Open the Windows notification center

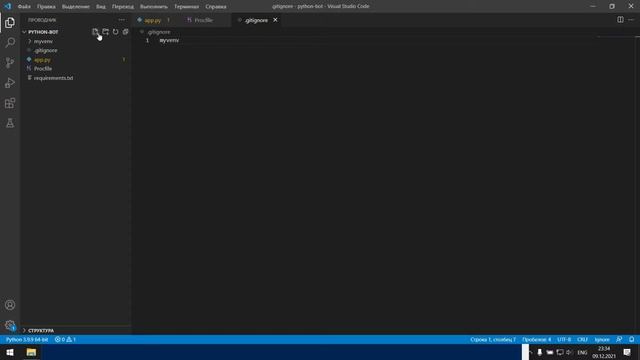pyautogui.click(x=627, y=352)
